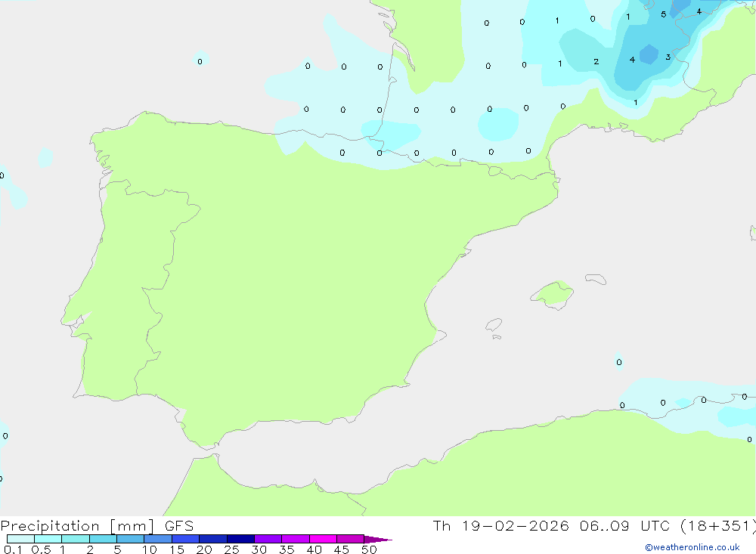Click the "2" precipitation value on the map
756x554 pixels.
pyautogui.click(x=596, y=61)
